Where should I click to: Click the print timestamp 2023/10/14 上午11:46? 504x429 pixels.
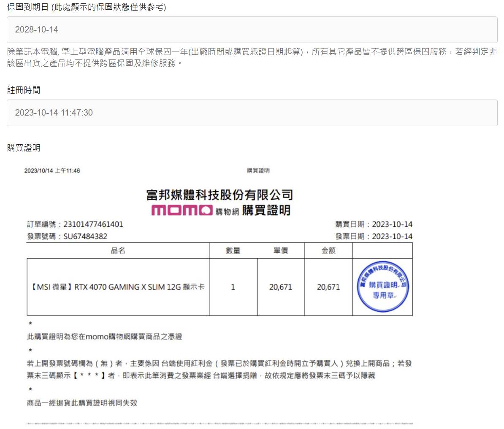point(52,170)
